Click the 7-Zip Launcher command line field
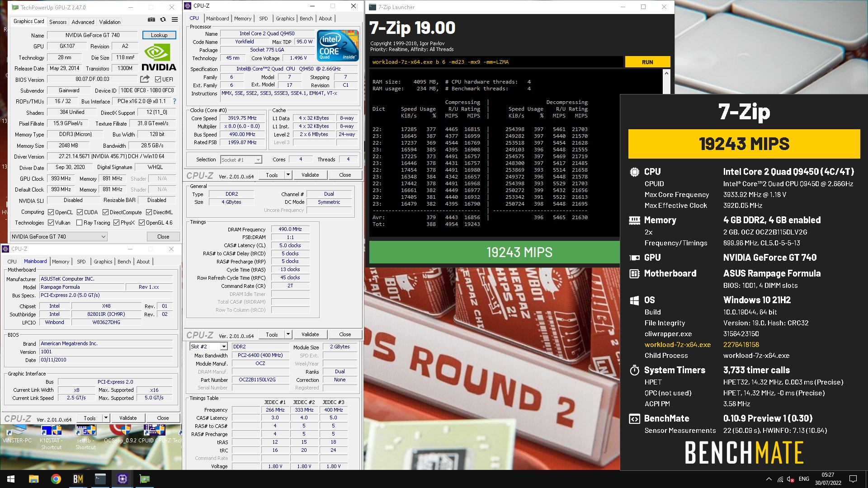The height and width of the screenshot is (488, 868). point(496,62)
